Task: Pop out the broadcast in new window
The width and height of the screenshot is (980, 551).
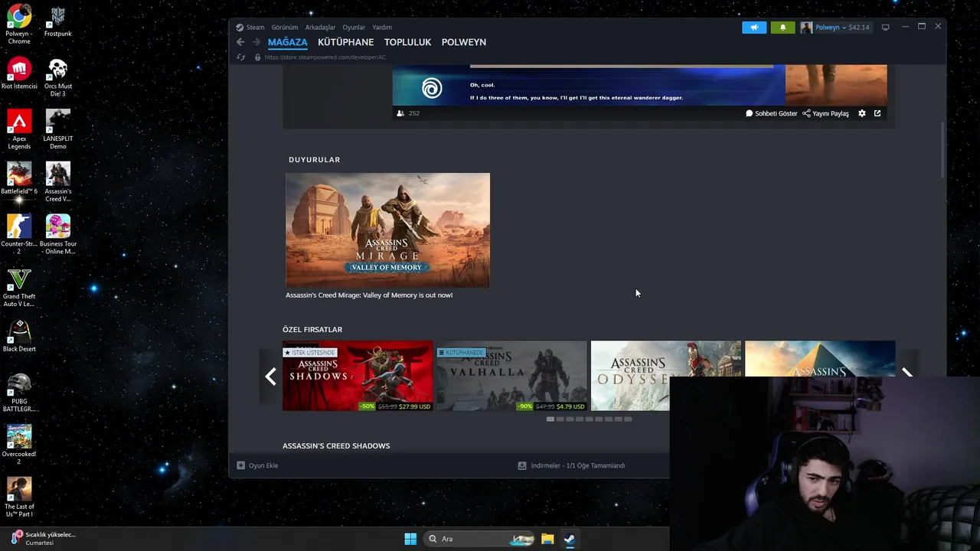Action: point(877,113)
